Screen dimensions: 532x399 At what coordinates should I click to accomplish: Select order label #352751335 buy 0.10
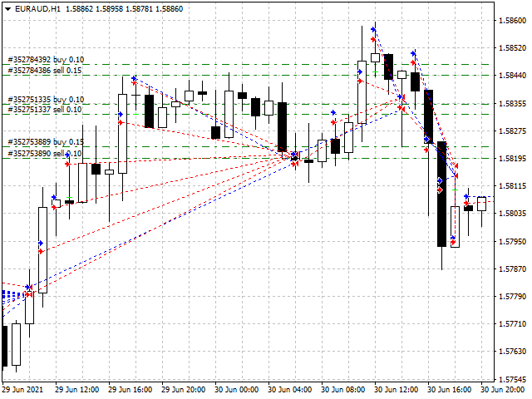click(46, 100)
